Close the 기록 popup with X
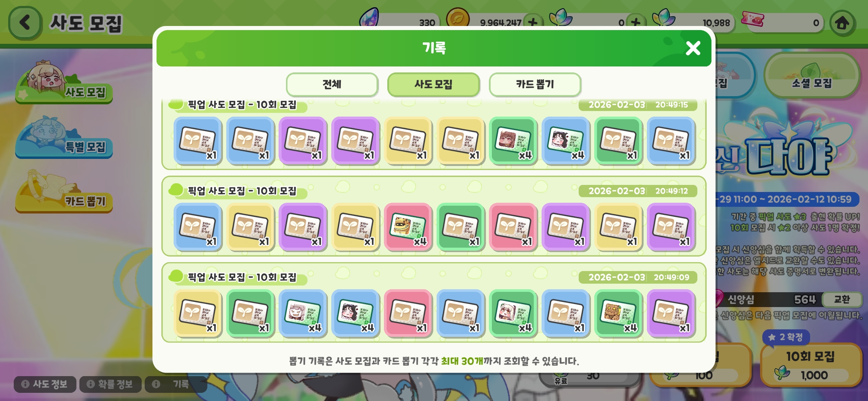Image resolution: width=868 pixels, height=401 pixels. click(x=693, y=48)
